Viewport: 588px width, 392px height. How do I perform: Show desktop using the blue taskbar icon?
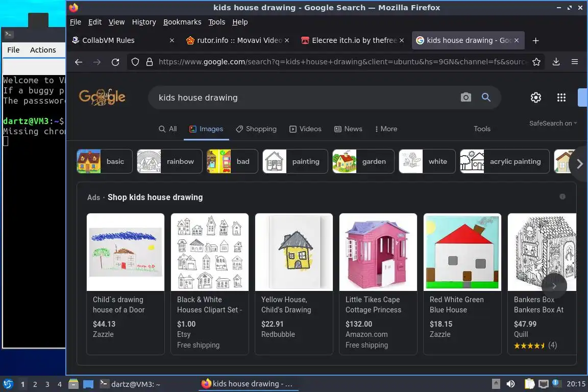pyautogui.click(x=88, y=384)
